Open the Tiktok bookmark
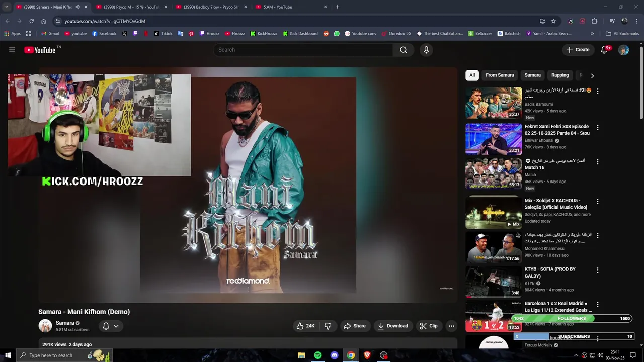Viewport: 644px width, 362px height. tap(163, 34)
